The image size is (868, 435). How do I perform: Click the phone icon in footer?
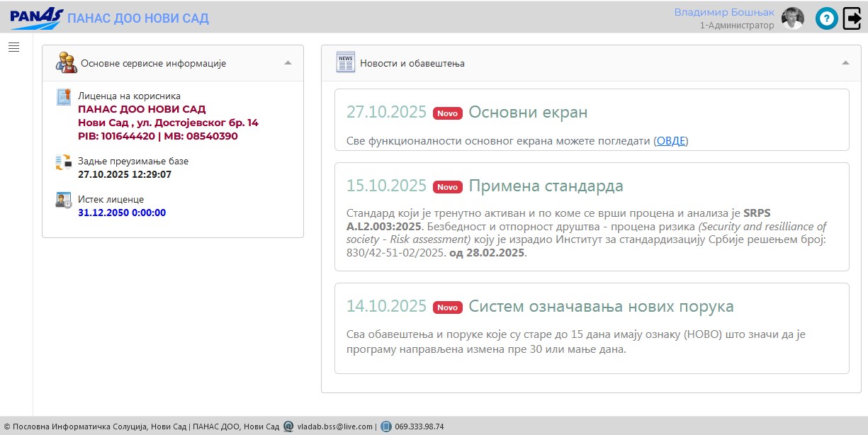pos(385,426)
